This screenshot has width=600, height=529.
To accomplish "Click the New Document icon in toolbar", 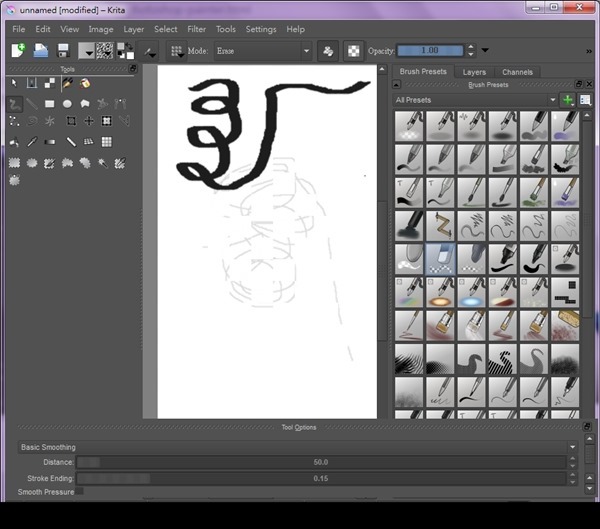I will 18,51.
